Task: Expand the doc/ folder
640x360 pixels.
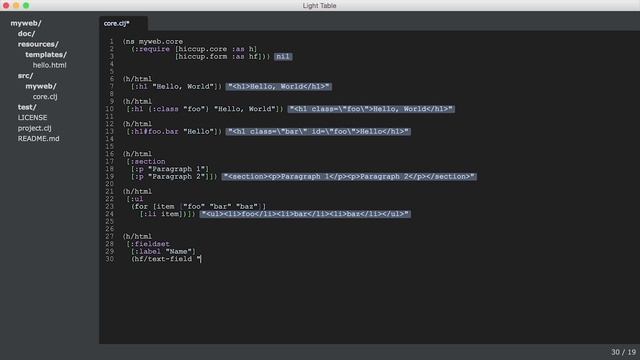Action: (26, 33)
